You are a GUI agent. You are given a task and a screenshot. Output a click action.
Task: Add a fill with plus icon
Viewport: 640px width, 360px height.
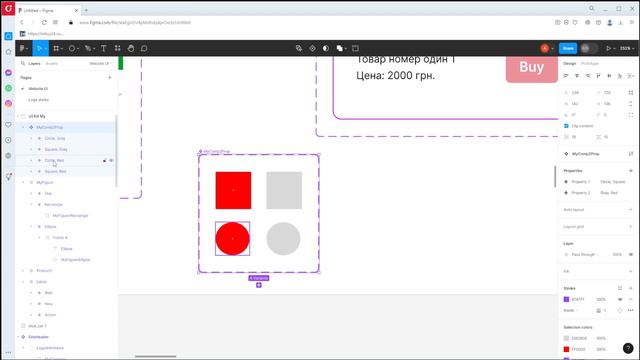coord(631,271)
